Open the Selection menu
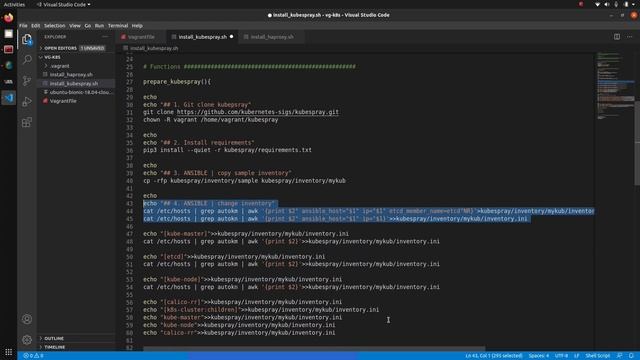 pyautogui.click(x=55, y=26)
